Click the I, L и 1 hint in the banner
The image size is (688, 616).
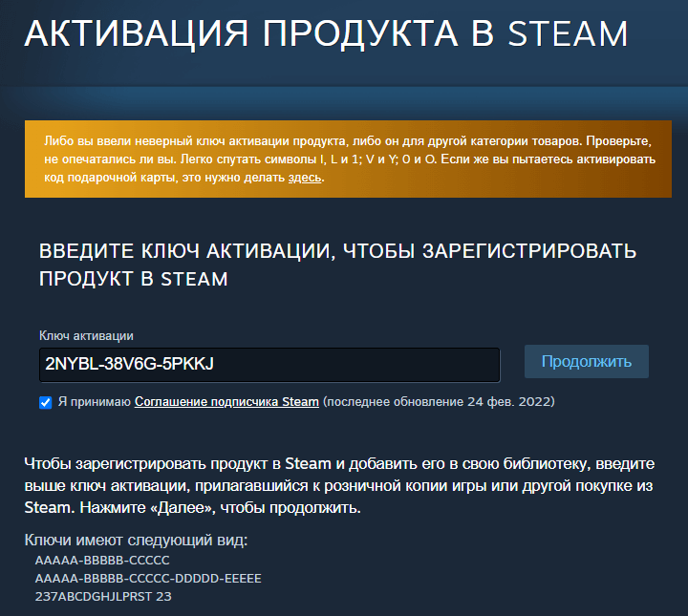coord(340,159)
